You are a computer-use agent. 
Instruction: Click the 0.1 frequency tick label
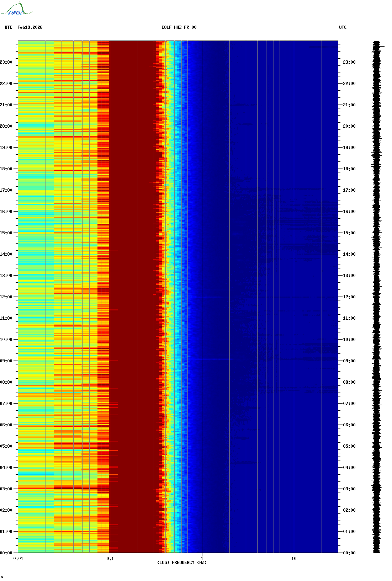click(x=110, y=559)
